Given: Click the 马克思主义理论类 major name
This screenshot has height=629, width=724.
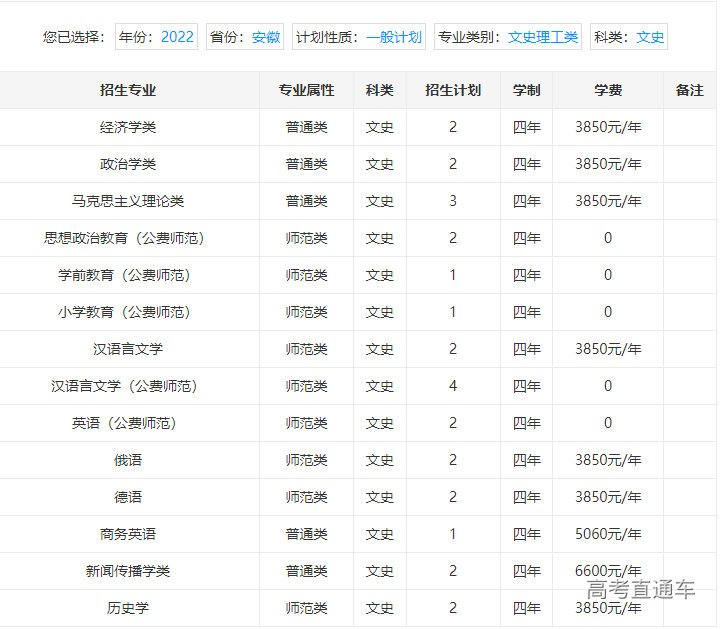Looking at the screenshot, I should coord(128,201).
